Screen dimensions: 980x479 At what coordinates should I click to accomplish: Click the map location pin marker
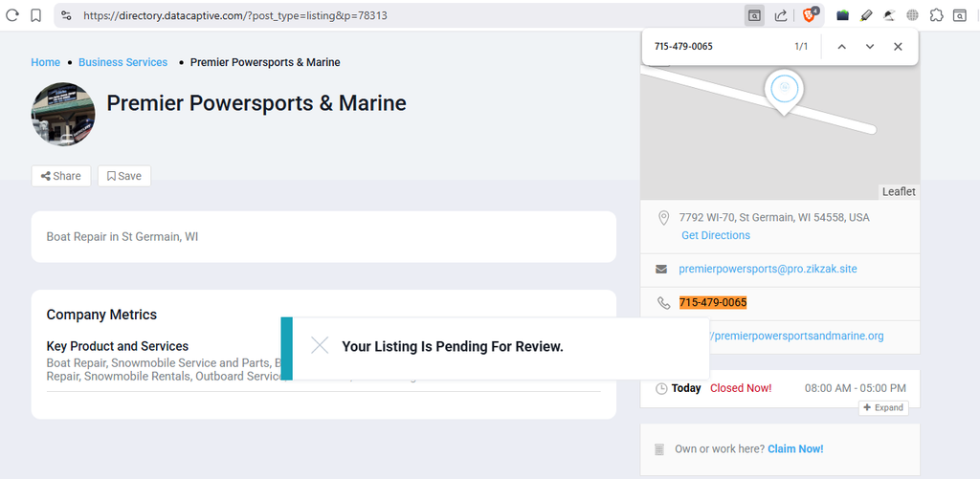(x=785, y=91)
